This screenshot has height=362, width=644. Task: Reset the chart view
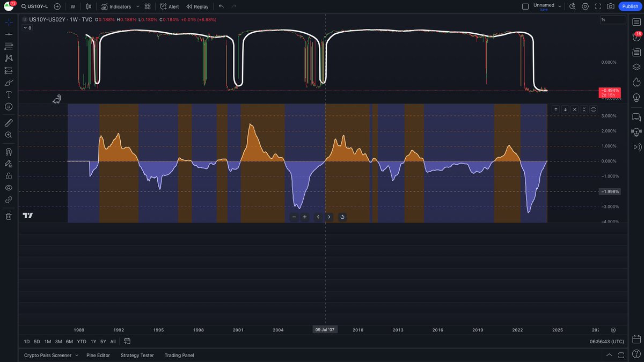coord(342,217)
